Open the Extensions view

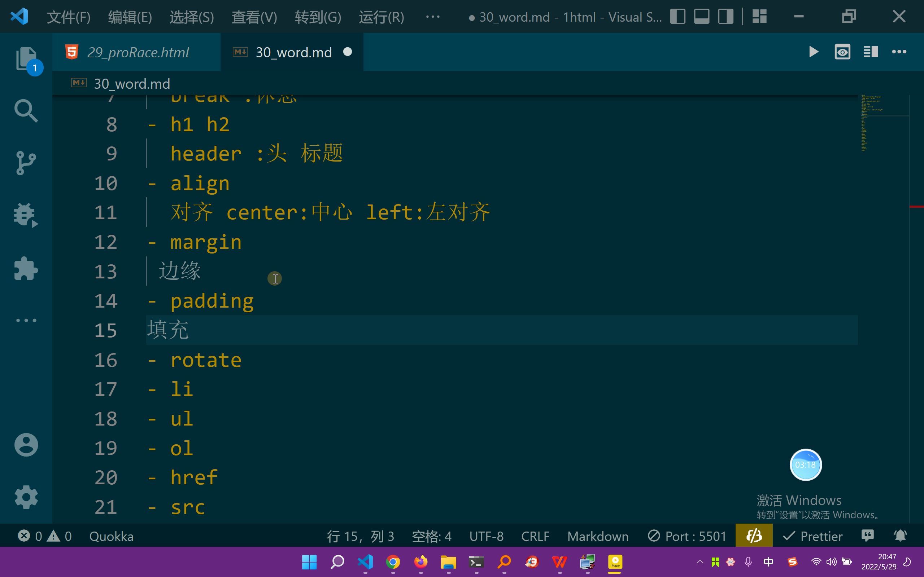pos(26,268)
